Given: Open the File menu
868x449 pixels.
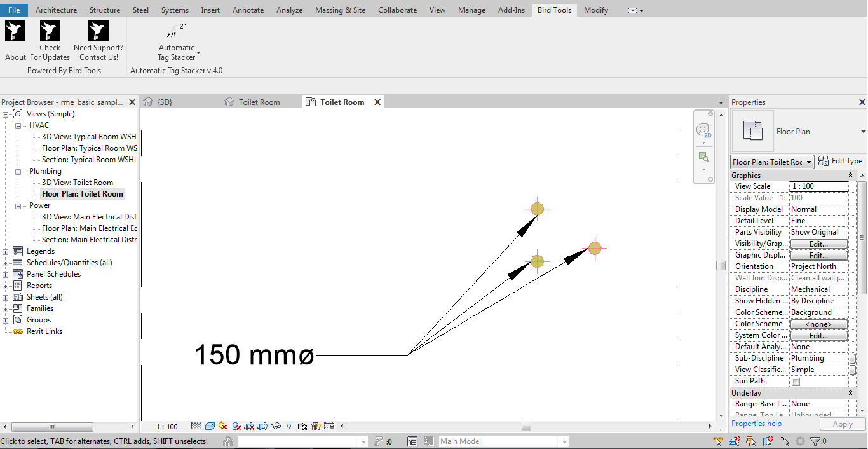Looking at the screenshot, I should click(14, 10).
